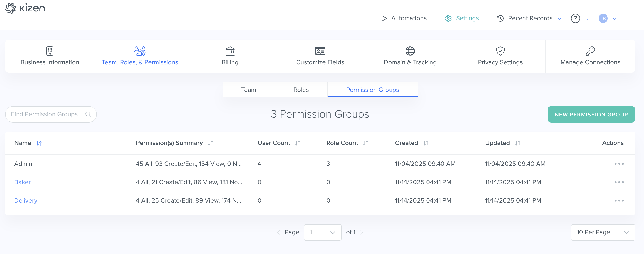Sort by User Count column
The image size is (644, 254).
pos(297,143)
